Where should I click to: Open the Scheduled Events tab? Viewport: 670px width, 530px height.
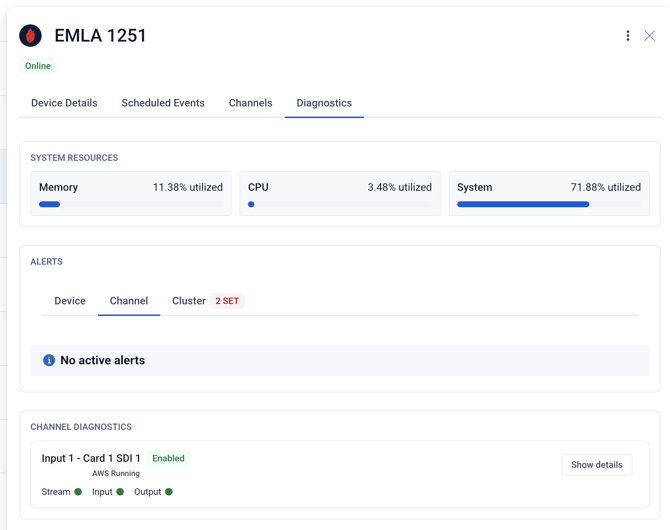pyautogui.click(x=163, y=103)
